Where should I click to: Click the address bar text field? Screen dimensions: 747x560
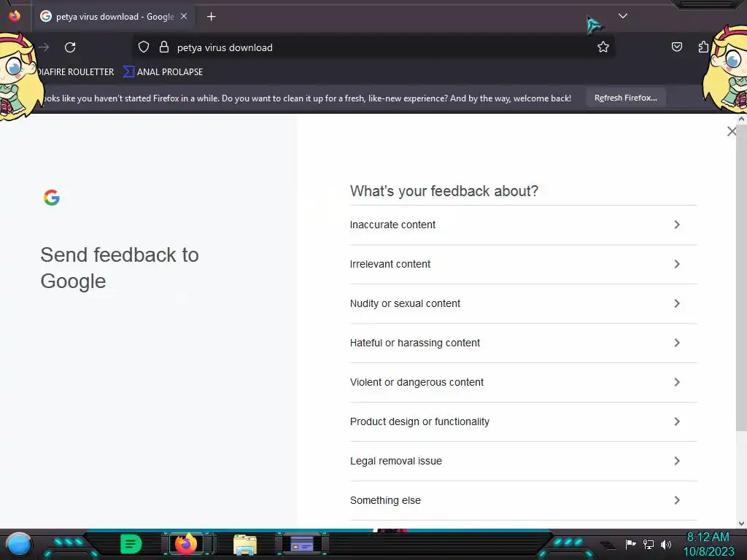pyautogui.click(x=373, y=47)
